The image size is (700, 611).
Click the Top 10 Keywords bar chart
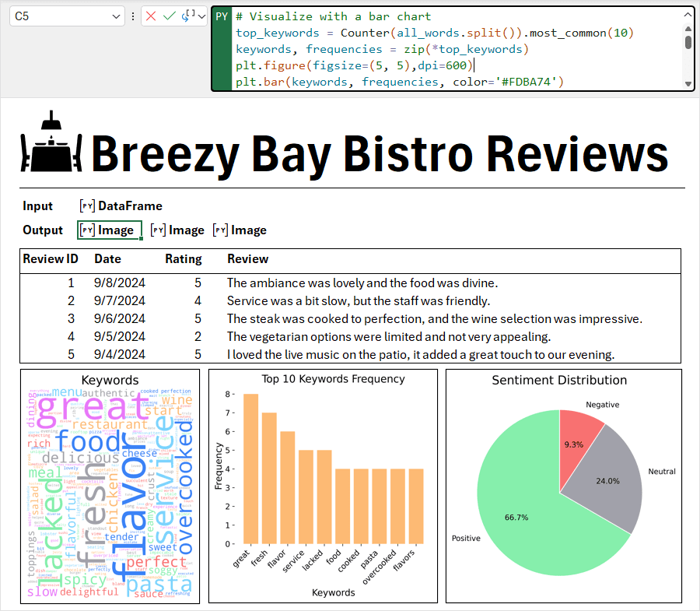(x=323, y=486)
